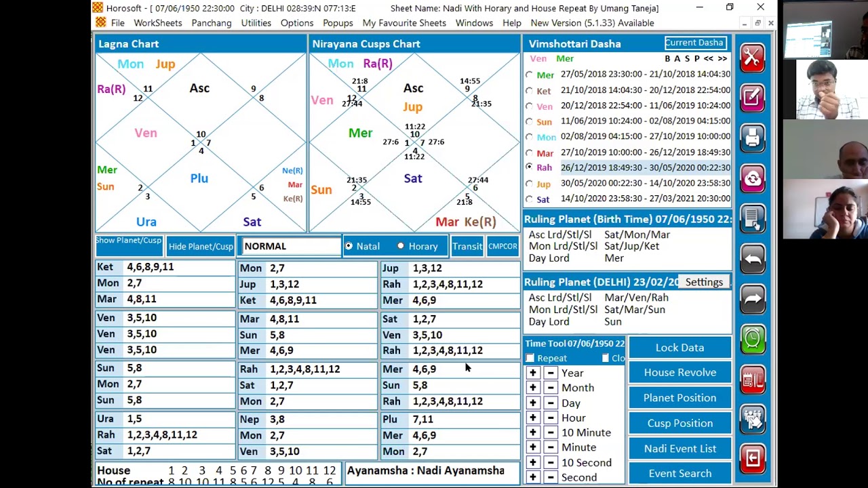Go to next dasha with >> arrows

coord(723,59)
